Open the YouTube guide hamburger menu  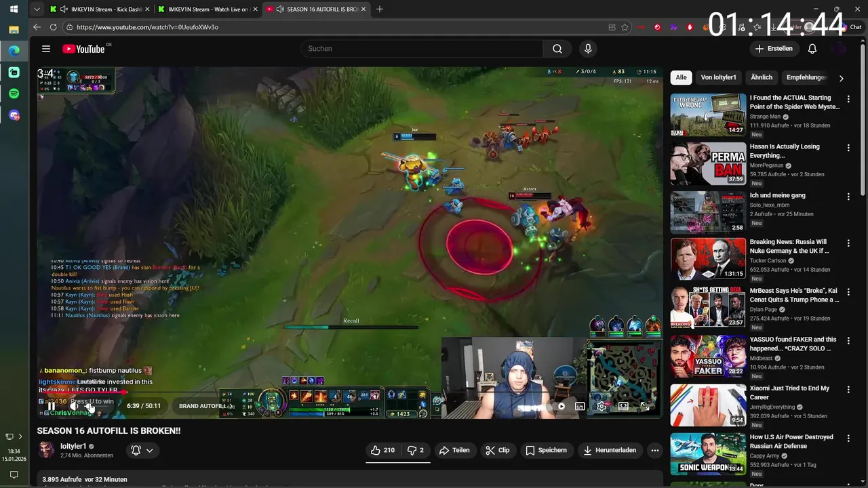pyautogui.click(x=46, y=49)
